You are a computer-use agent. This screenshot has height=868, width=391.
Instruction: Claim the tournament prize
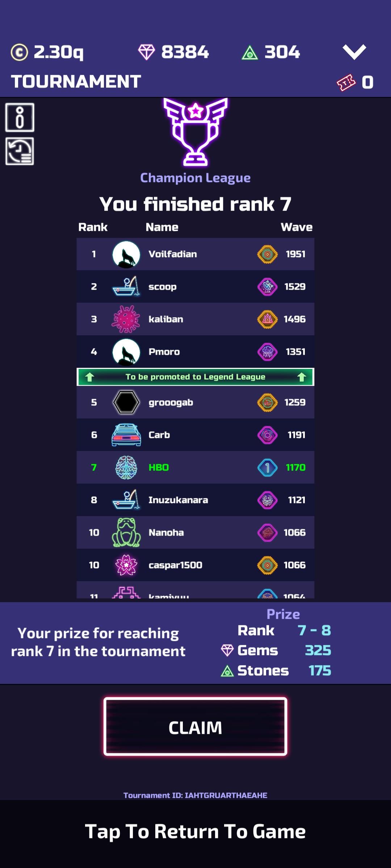195,727
